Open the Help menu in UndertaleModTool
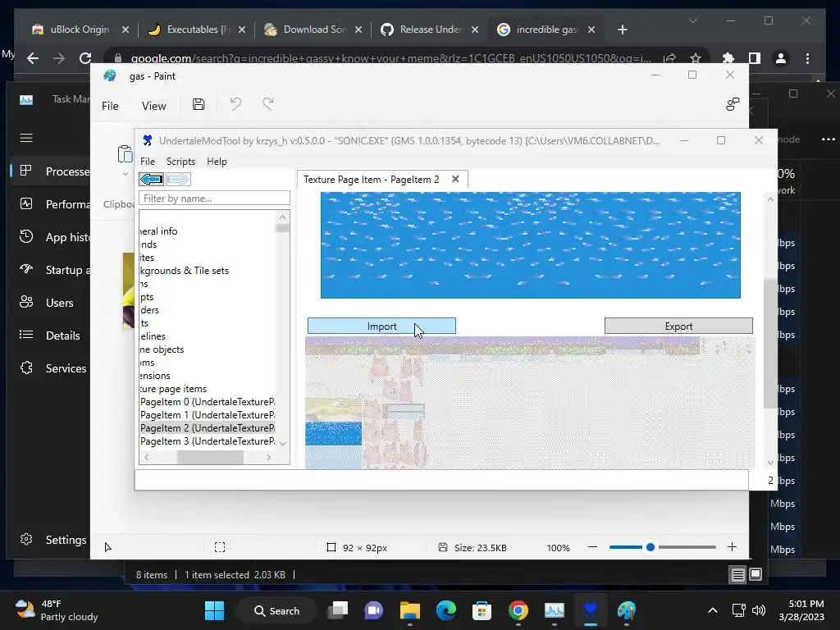840x630 pixels. [x=217, y=162]
